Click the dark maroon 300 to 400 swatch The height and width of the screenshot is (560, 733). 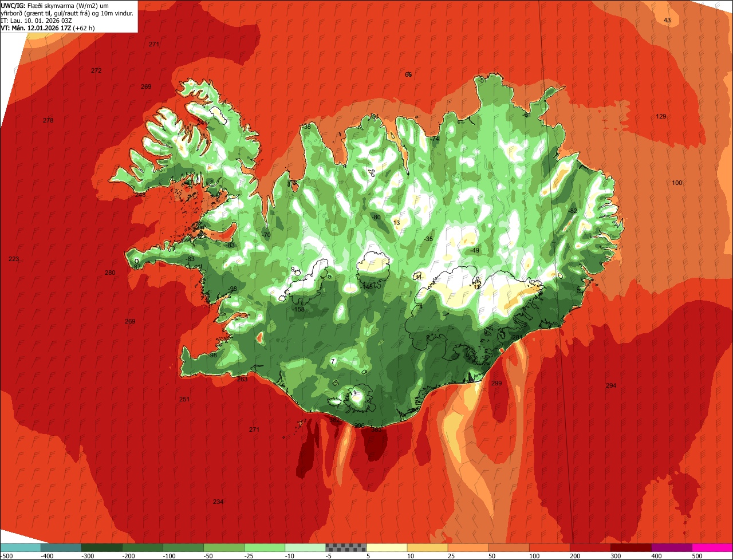tap(630, 547)
